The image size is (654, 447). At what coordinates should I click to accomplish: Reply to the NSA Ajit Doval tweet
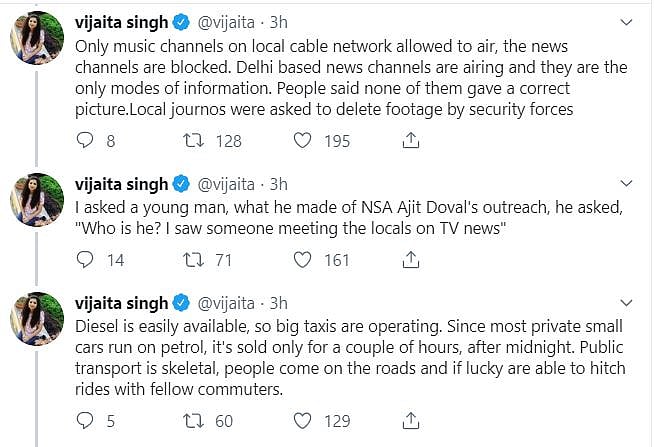(x=85, y=260)
